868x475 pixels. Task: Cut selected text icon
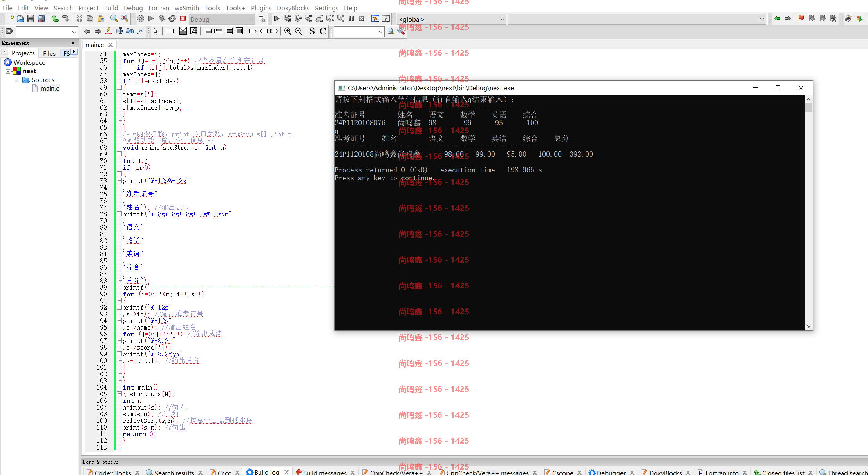[80, 18]
